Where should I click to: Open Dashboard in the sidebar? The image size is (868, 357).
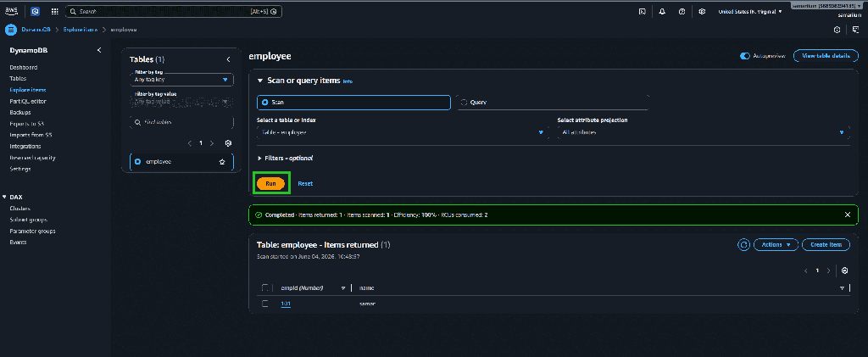24,68
